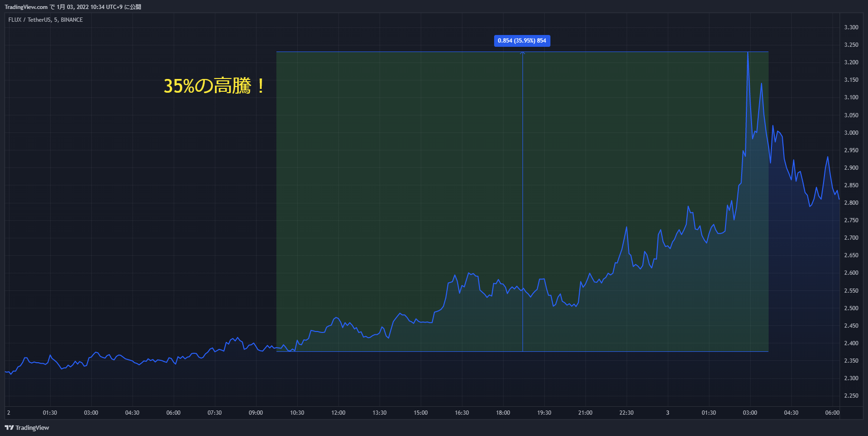This screenshot has width=868, height=436.
Task: Click the 2.850 price axis label
Action: [x=851, y=185]
